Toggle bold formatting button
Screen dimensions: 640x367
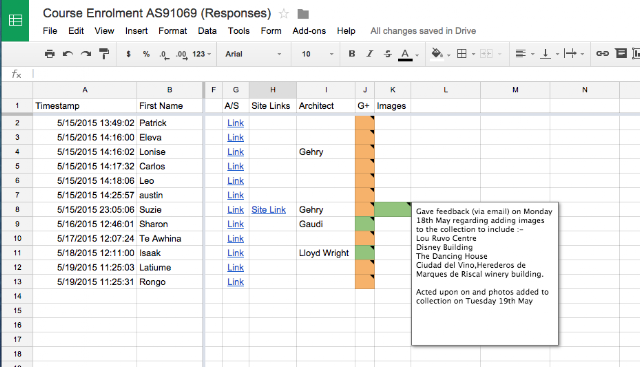coord(351,53)
